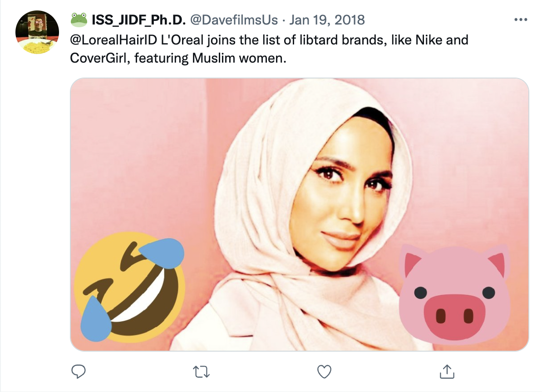Open the author's profile avatar picture
The image size is (542, 392).
pyautogui.click(x=37, y=32)
